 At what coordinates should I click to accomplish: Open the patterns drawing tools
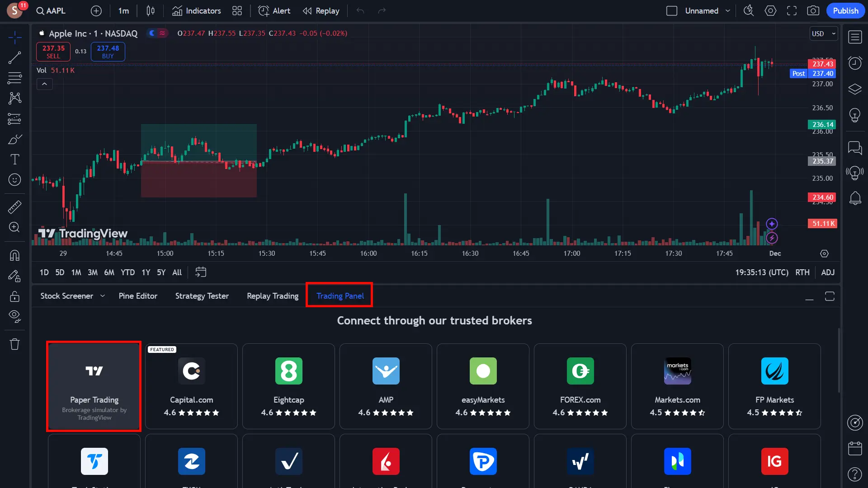14,98
